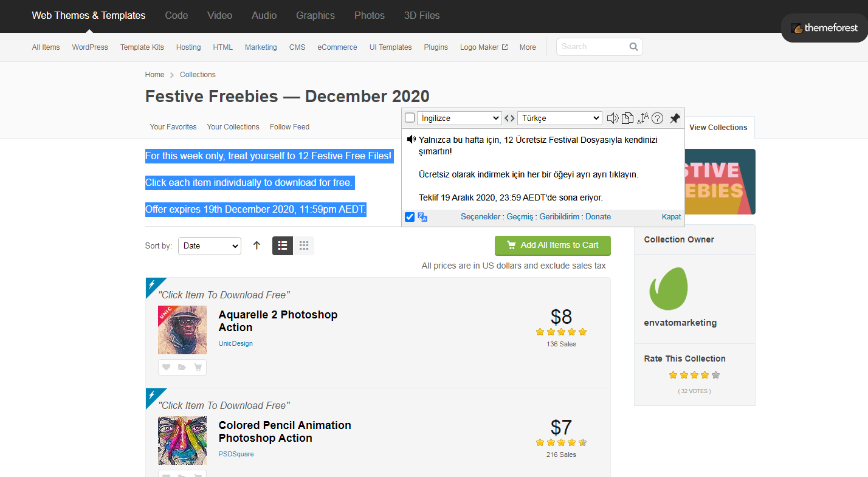Open the Video marketplace tab
The height and width of the screenshot is (477, 868).
tap(220, 15)
